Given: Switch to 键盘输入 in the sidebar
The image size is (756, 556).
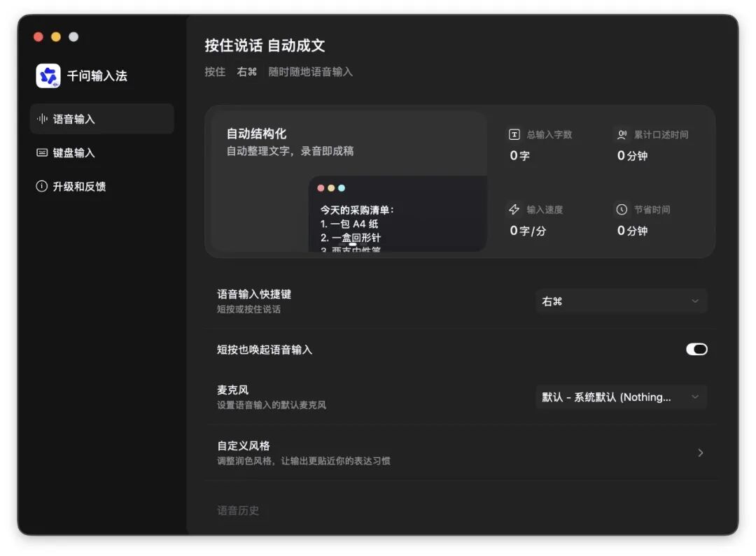Looking at the screenshot, I should click(101, 152).
